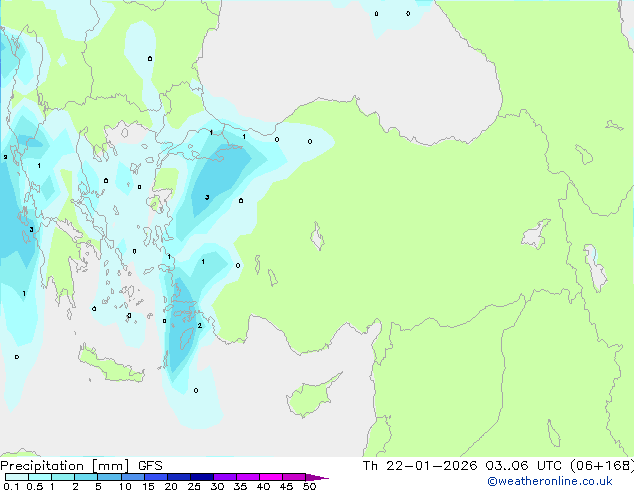Click the '15' legend label

pyautogui.click(x=148, y=486)
